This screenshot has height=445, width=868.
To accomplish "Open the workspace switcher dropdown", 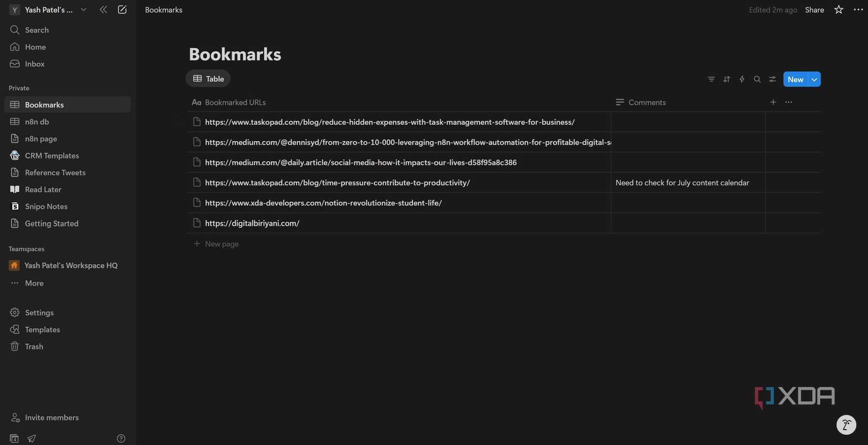I will coord(83,9).
